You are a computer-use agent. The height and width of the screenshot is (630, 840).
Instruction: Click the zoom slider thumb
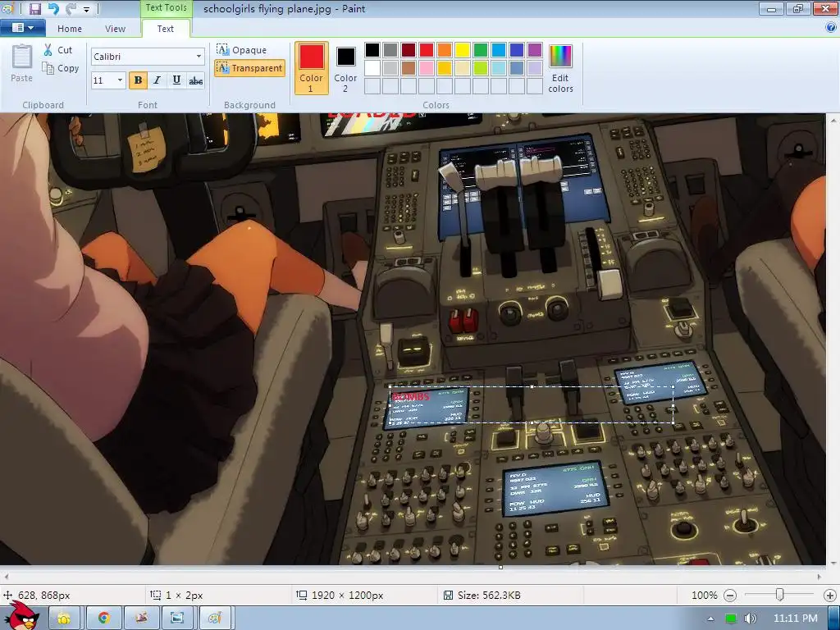coord(780,595)
